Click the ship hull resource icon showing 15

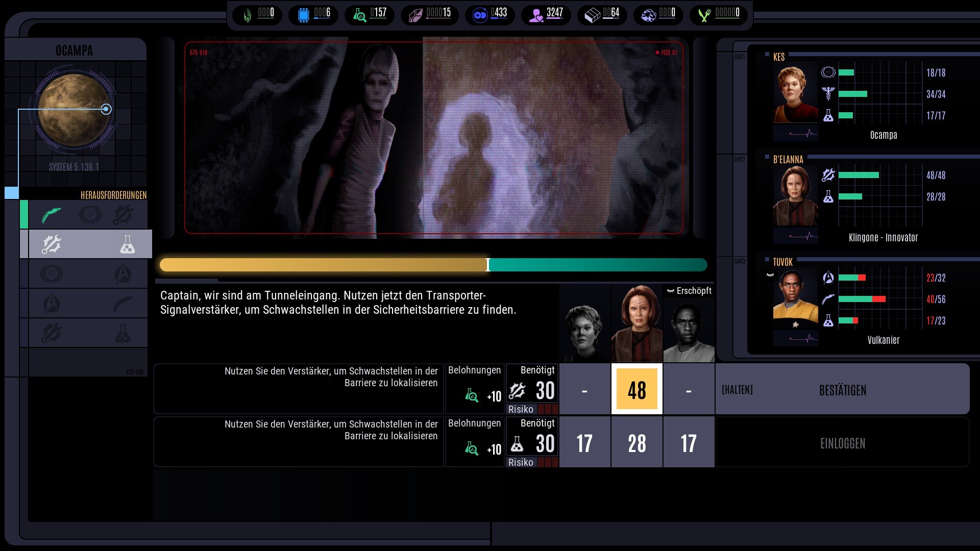(415, 15)
